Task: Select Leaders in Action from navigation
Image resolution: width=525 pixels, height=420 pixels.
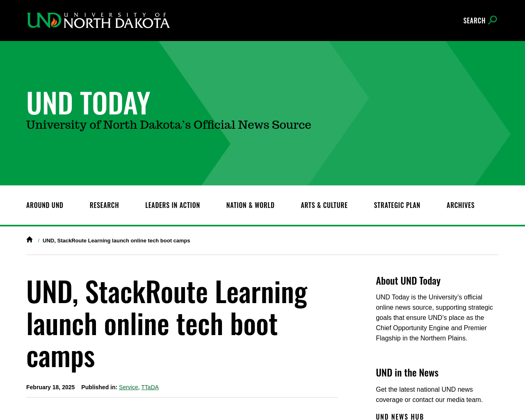Action: pyautogui.click(x=173, y=205)
